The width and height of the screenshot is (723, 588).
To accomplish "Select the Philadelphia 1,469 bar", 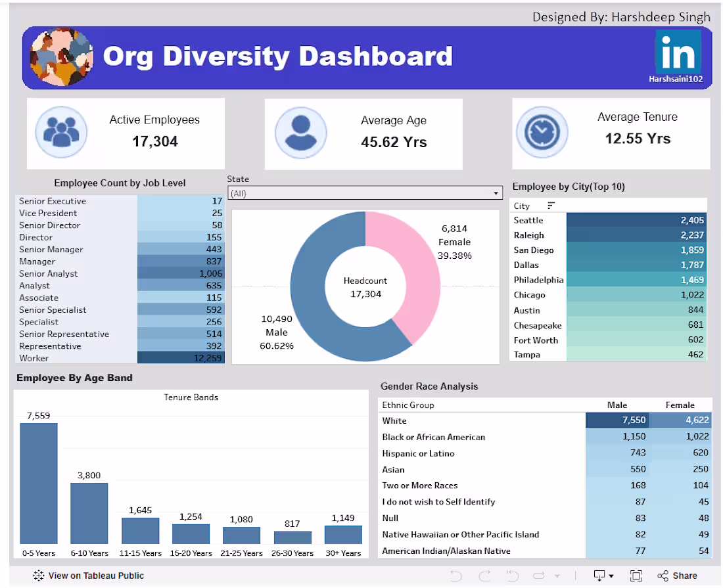I will [x=636, y=280].
